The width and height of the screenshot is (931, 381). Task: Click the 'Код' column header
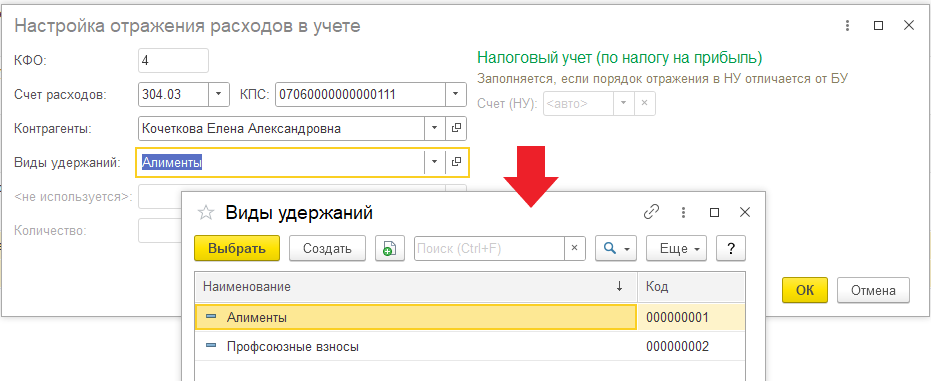click(692, 287)
